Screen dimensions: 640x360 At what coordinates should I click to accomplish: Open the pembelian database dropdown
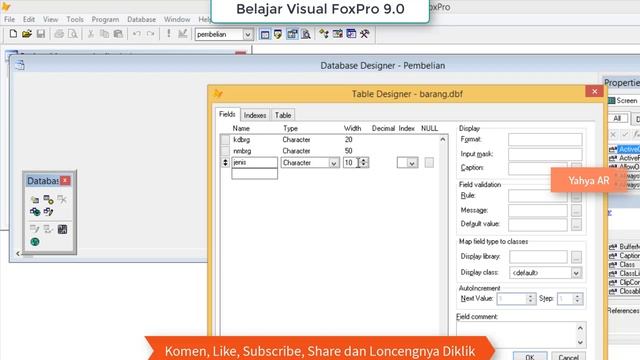pyautogui.click(x=247, y=35)
